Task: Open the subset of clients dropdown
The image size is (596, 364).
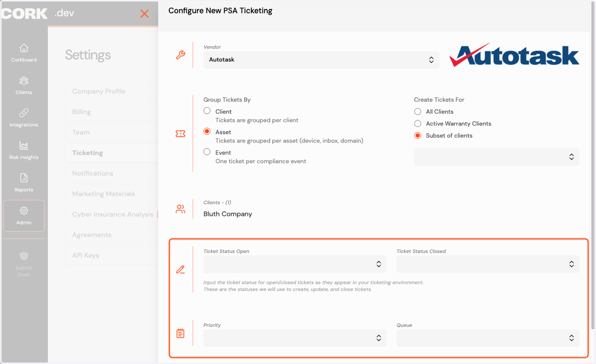Action: pyautogui.click(x=497, y=157)
